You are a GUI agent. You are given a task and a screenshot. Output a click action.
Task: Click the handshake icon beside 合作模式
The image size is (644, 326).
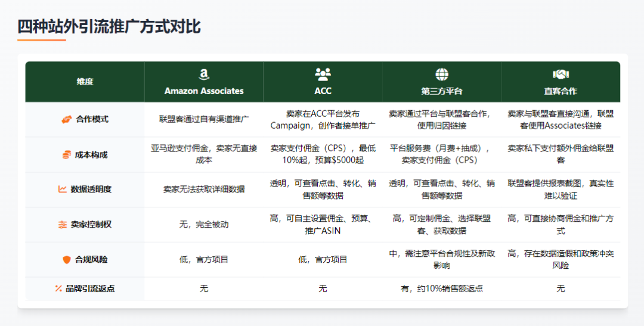pyautogui.click(x=67, y=119)
